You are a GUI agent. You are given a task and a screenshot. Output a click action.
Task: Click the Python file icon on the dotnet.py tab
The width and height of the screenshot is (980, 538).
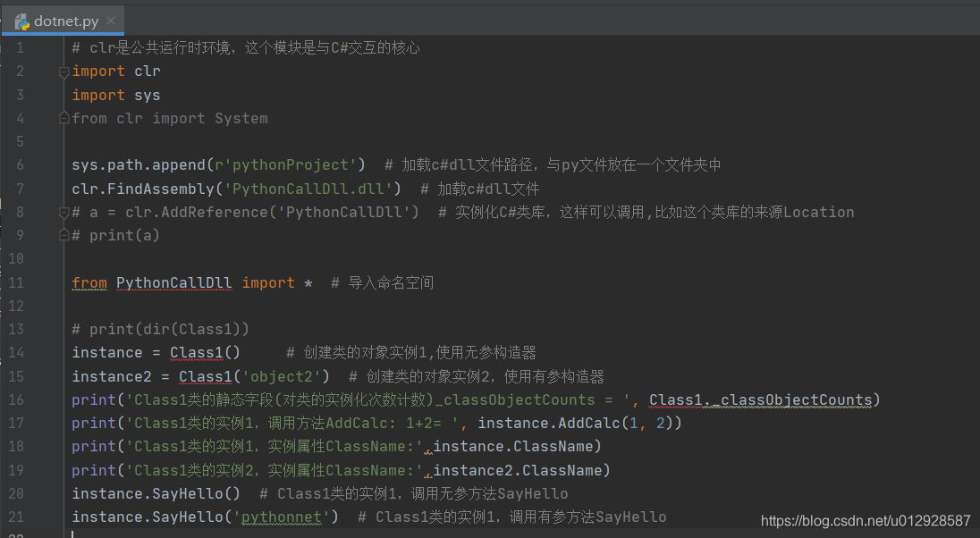pyautogui.click(x=21, y=21)
